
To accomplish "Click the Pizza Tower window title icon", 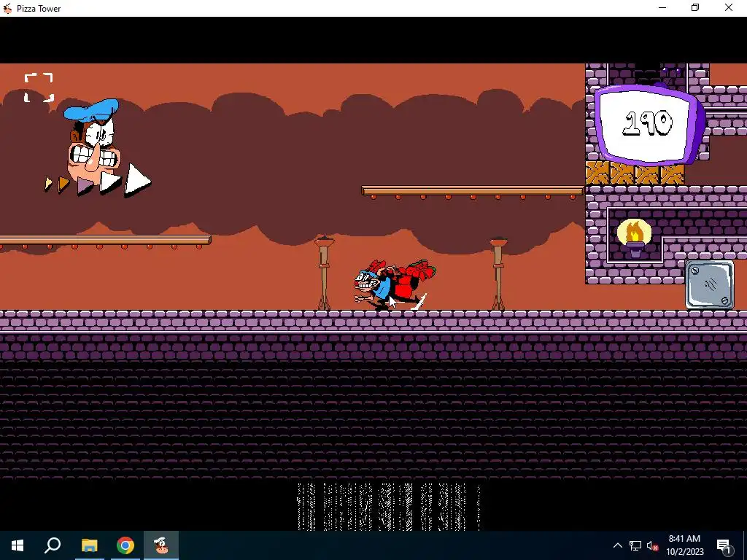I will click(x=7, y=8).
